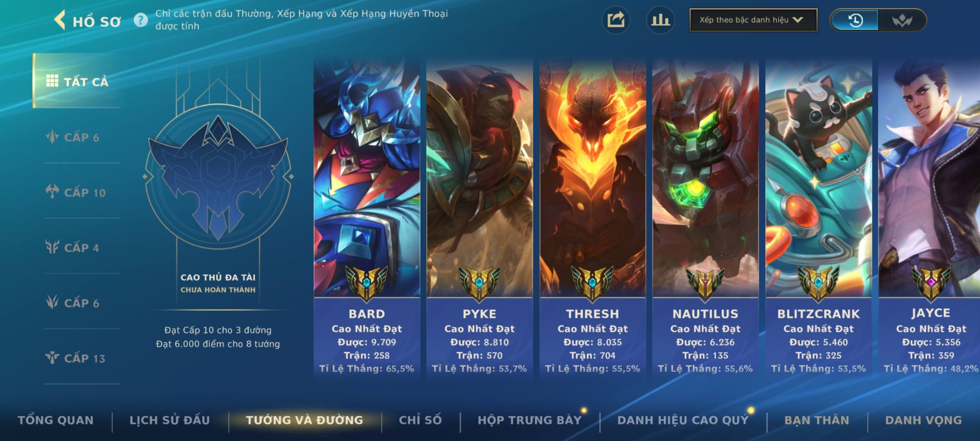Viewport: 980px width, 441px height.
Task: Select the Tất Cả grid filter
Action: [77, 81]
